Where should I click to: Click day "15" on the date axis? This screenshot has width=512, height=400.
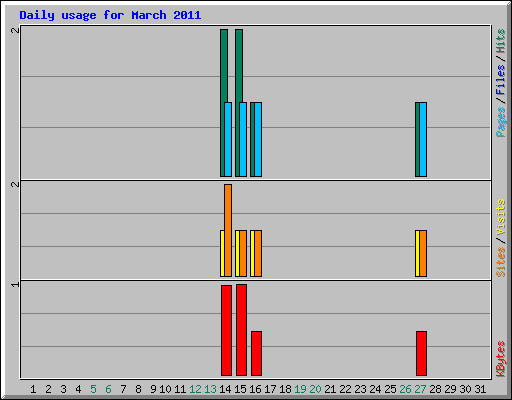point(240,389)
